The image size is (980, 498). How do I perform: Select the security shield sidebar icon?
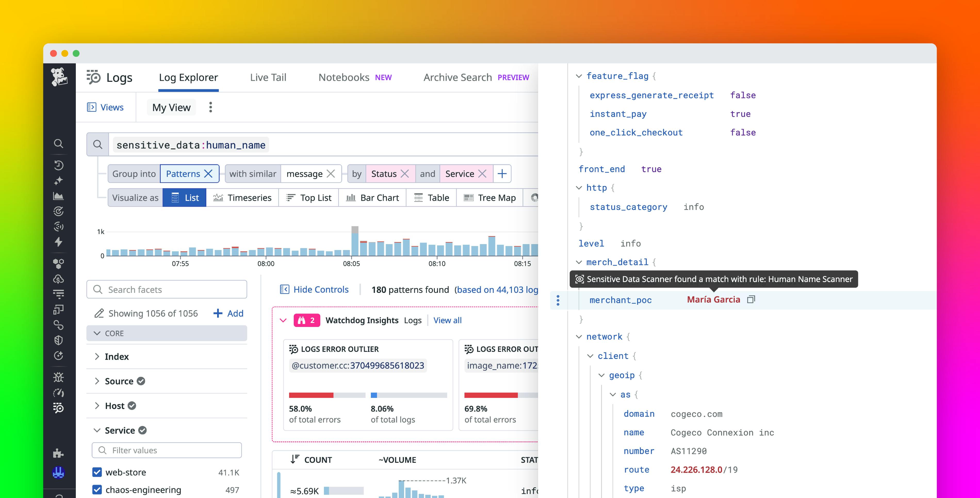point(59,340)
